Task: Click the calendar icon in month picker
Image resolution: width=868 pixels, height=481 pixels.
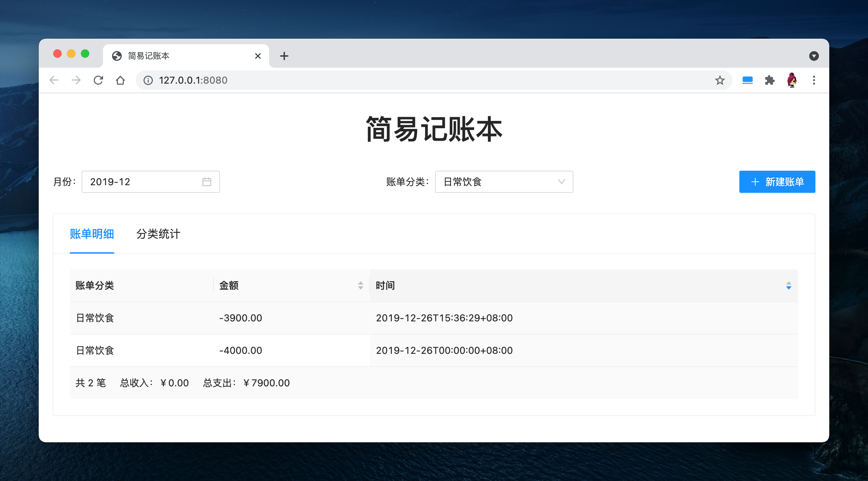Action: point(206,182)
